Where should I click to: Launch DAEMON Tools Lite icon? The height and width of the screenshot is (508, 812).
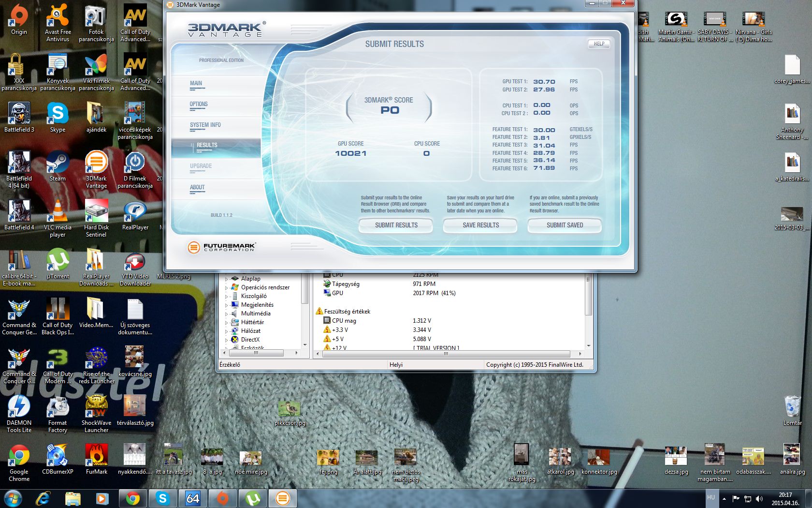[x=19, y=414]
